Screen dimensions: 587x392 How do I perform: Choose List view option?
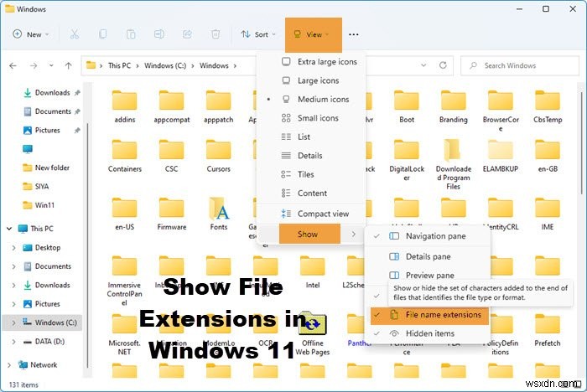pos(311,137)
